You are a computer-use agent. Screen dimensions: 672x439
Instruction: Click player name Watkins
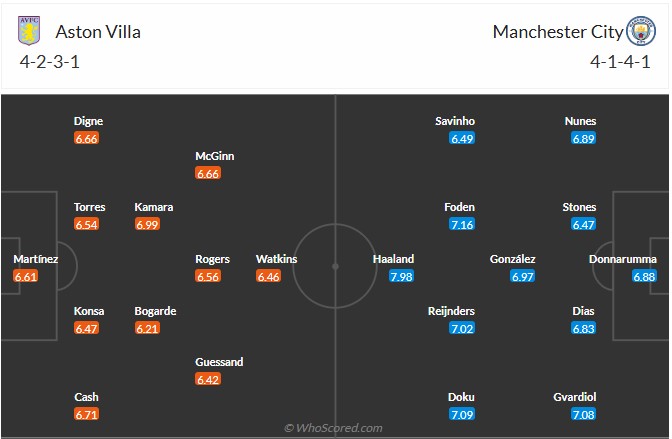pos(276,259)
